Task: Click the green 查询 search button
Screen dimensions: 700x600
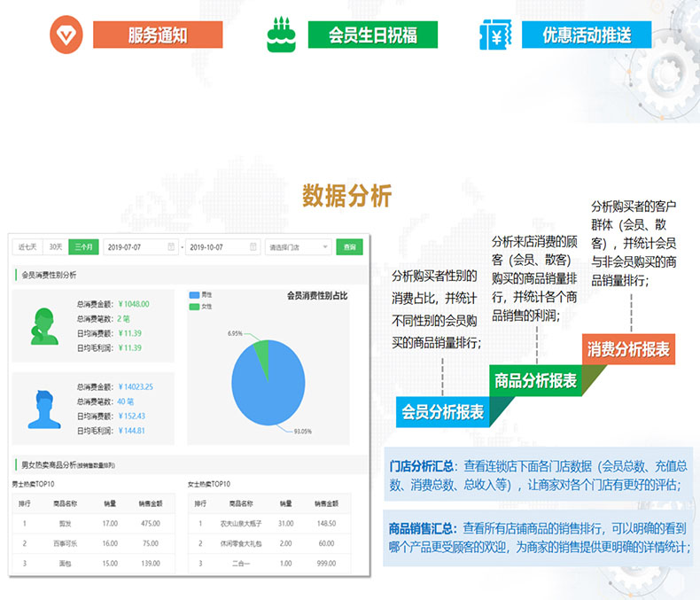Action: point(350,247)
